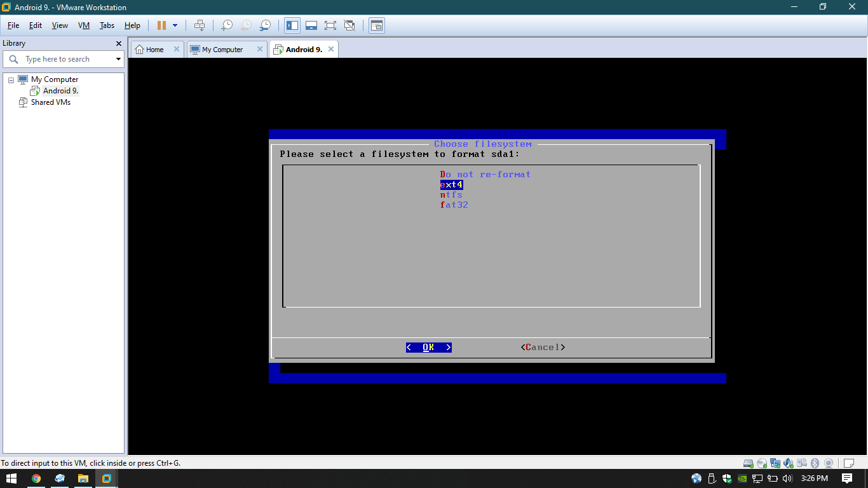
Task: Open the File menu
Action: pos(13,25)
